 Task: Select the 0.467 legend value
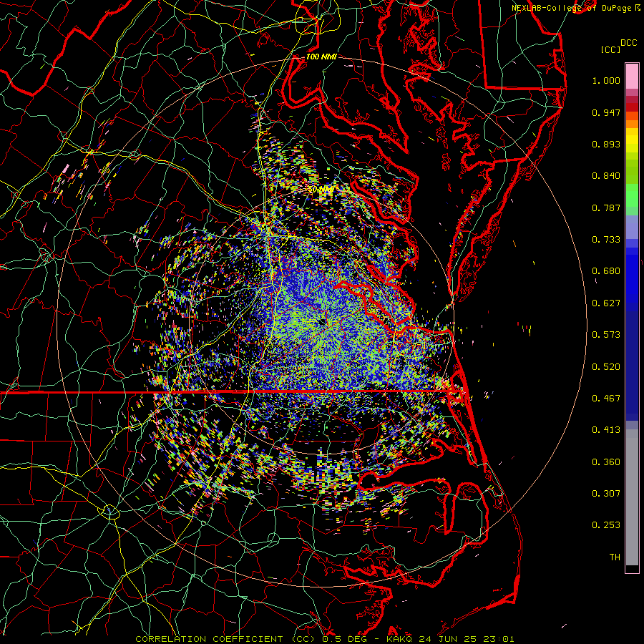[x=606, y=399]
